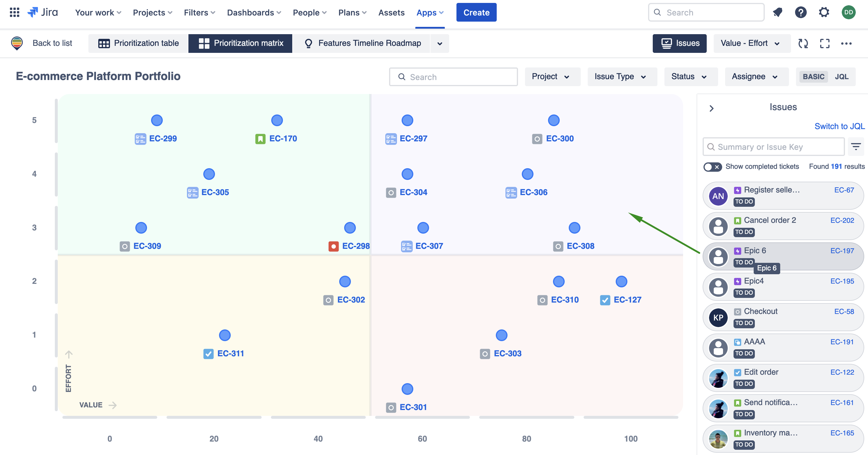Open the Jira app switcher grid
Image resolution: width=868 pixels, height=455 pixels.
pos(15,13)
